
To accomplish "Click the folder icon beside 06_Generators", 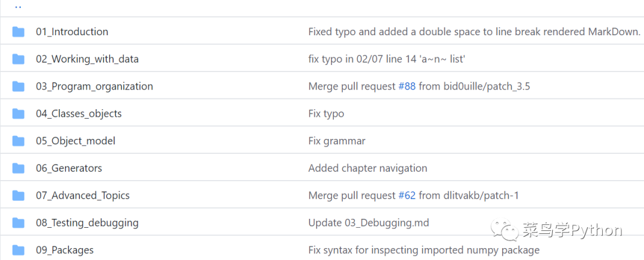I will 18,168.
